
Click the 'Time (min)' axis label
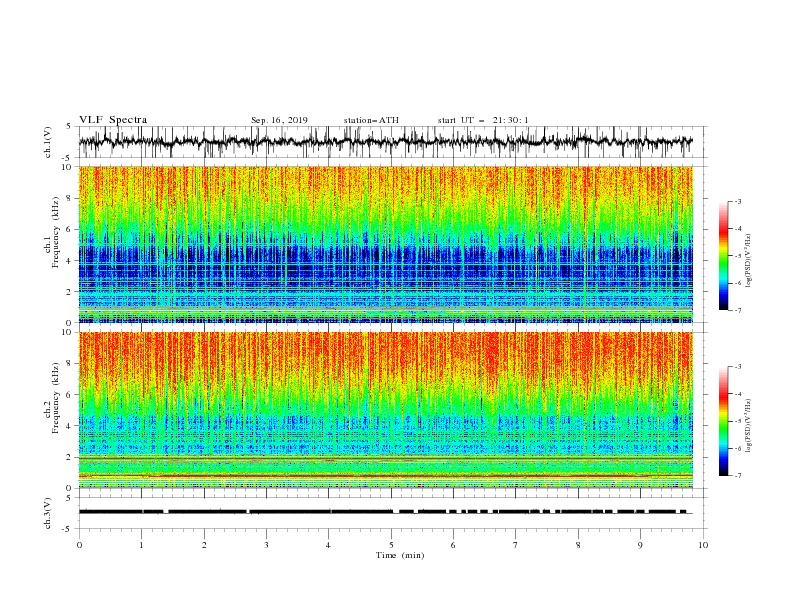click(400, 555)
